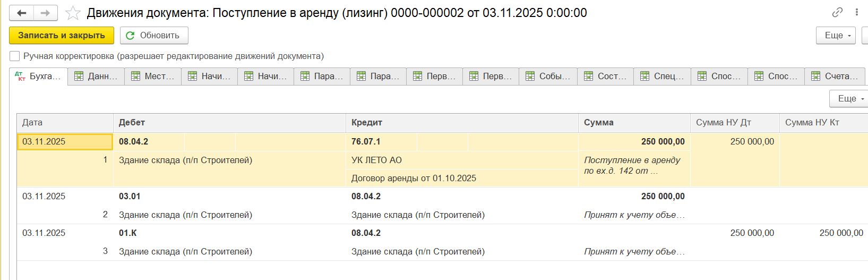Image resolution: width=868 pixels, height=280 pixels.
Task: Click the УК ЛЕТО АО counterparty cell
Action: click(x=376, y=160)
